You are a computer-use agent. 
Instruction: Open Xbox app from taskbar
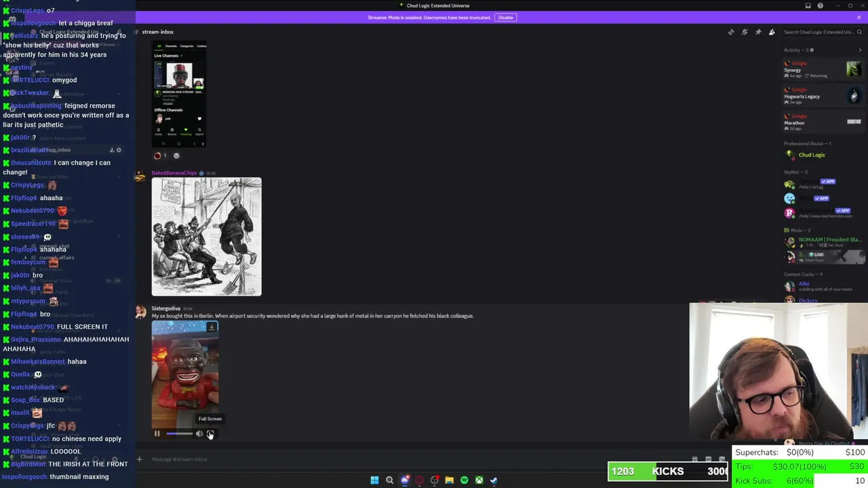(x=479, y=481)
